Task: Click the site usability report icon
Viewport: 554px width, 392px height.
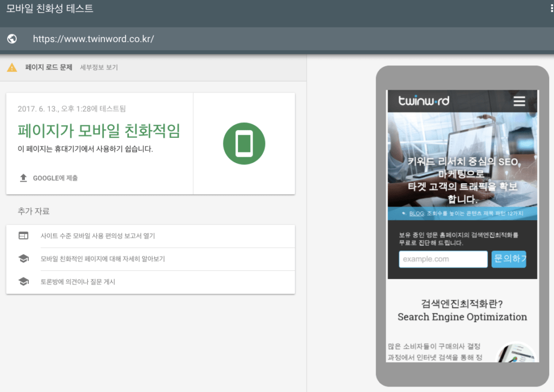Action: coord(23,236)
